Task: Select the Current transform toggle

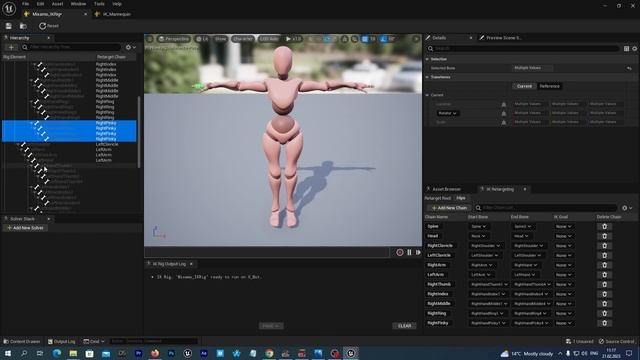Action: tap(524, 86)
